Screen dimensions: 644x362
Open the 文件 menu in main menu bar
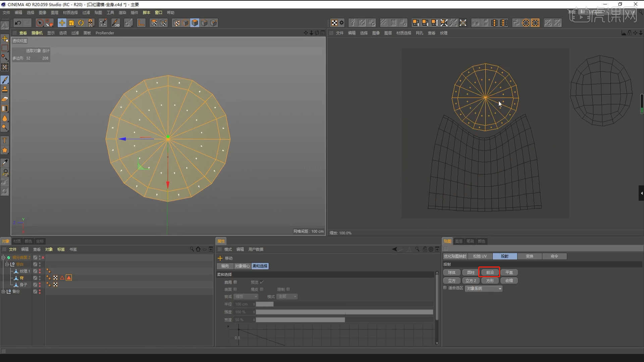point(6,12)
